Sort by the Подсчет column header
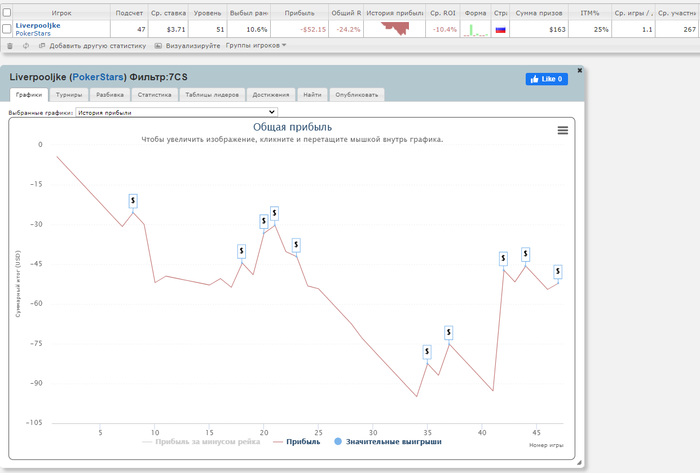 [x=129, y=13]
